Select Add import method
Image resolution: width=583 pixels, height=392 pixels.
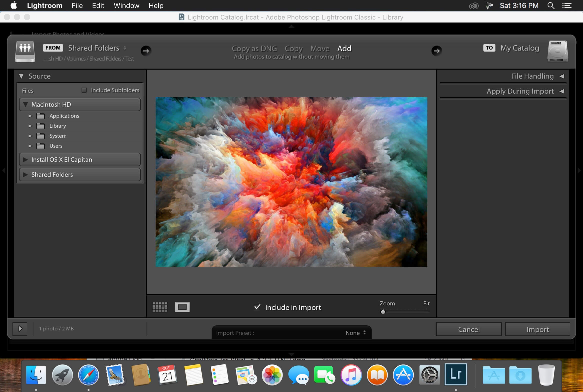[x=344, y=48]
